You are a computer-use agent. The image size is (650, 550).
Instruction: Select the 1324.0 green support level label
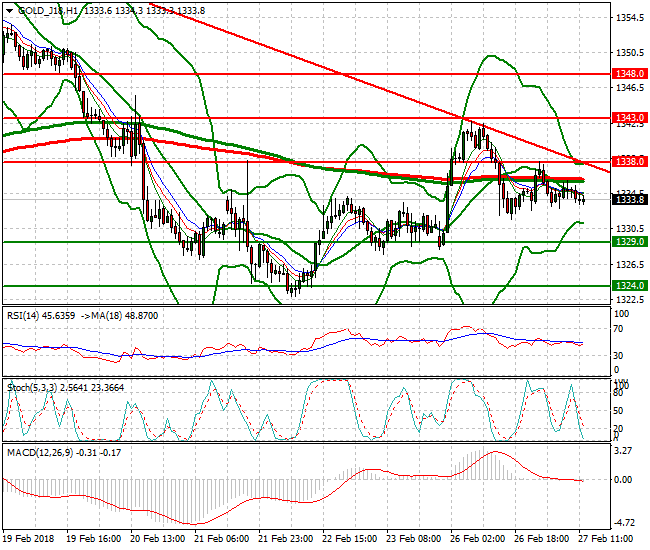coord(629,286)
